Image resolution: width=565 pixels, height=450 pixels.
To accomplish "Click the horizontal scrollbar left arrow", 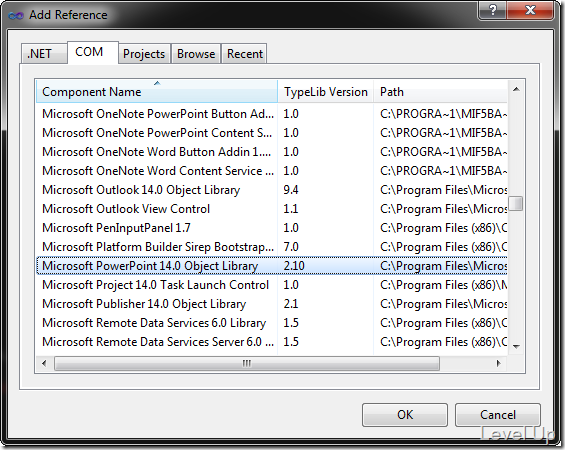I will (x=44, y=363).
